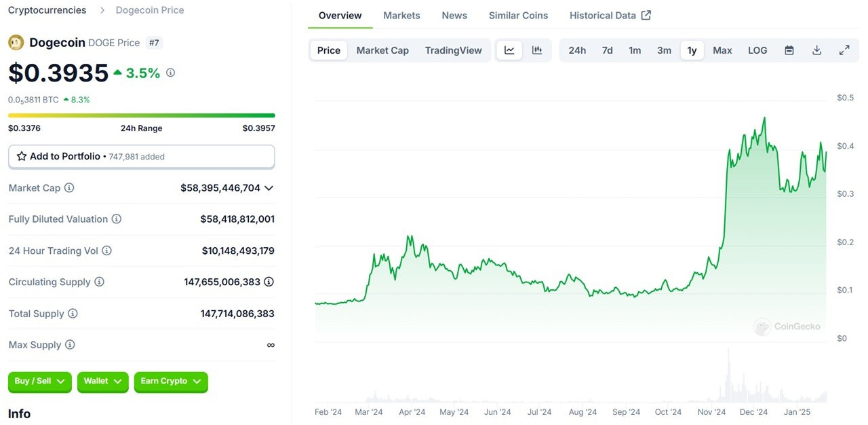Switch to line chart view icon
The width and height of the screenshot is (868, 425).
tap(509, 50)
